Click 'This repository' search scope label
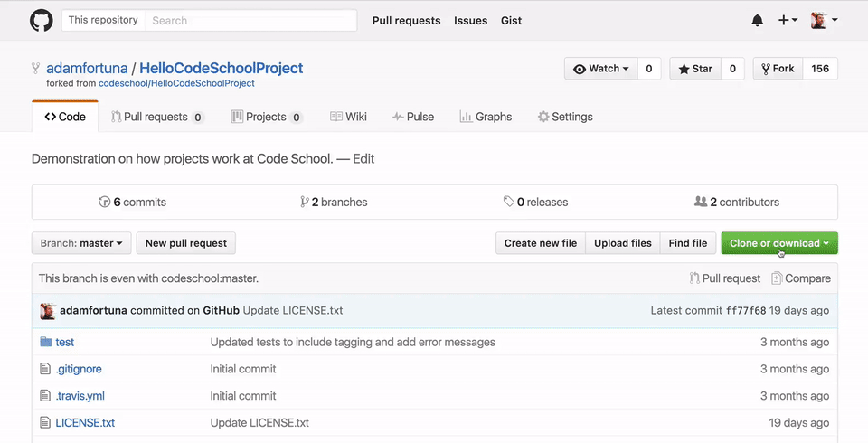This screenshot has height=443, width=868. (103, 20)
